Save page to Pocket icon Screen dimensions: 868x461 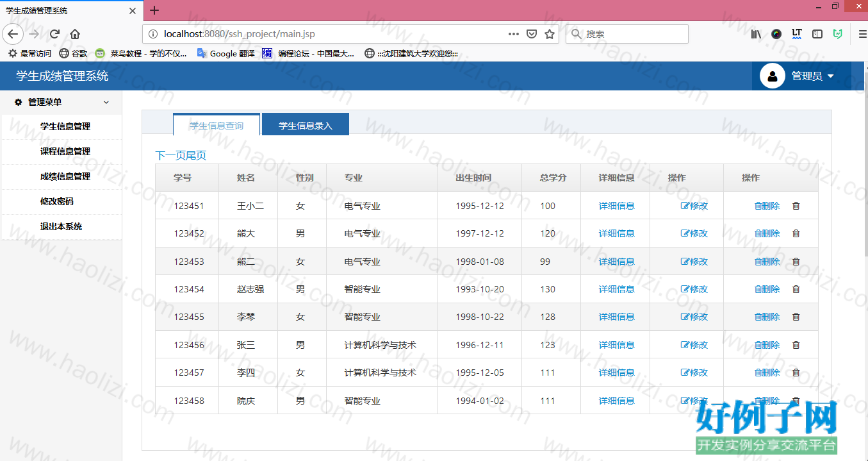[532, 34]
